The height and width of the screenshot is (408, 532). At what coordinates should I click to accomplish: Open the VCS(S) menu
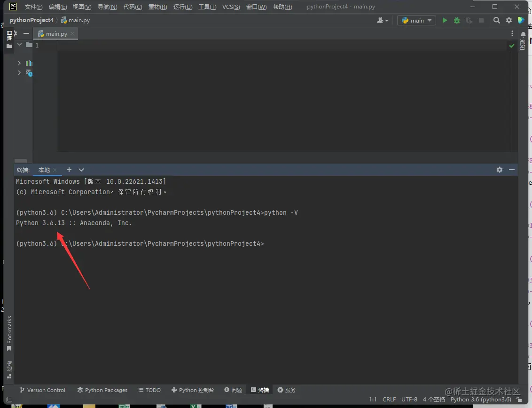pyautogui.click(x=231, y=7)
